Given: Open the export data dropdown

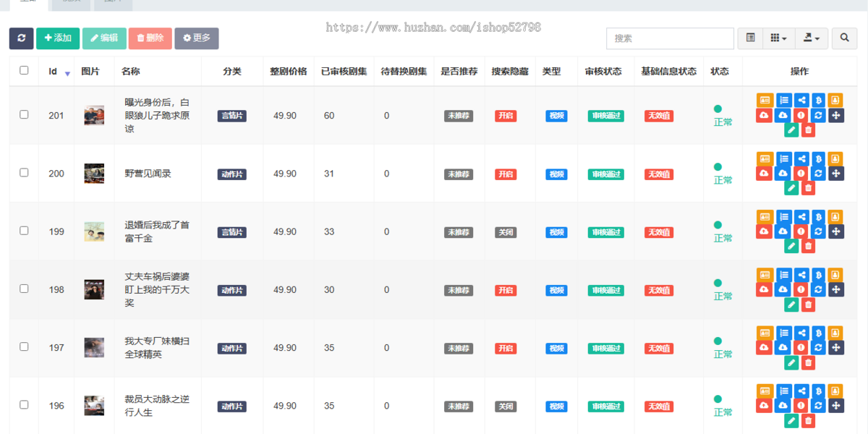Looking at the screenshot, I should 811,38.
